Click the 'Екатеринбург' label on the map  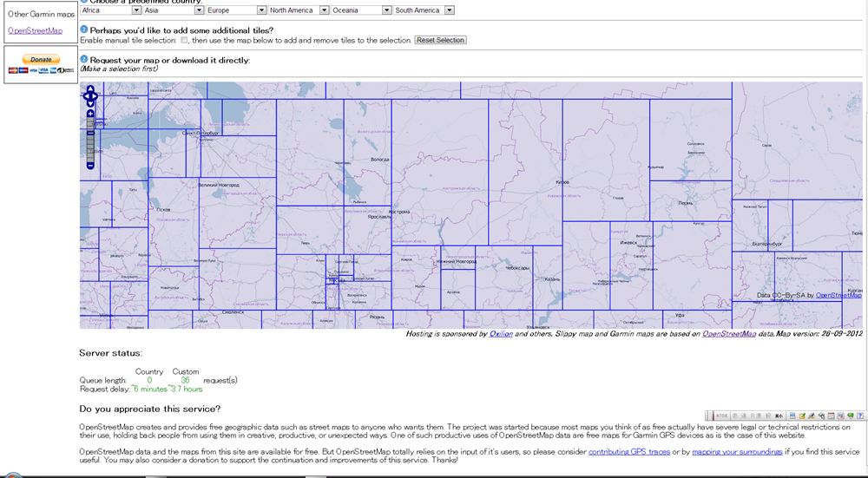(766, 244)
